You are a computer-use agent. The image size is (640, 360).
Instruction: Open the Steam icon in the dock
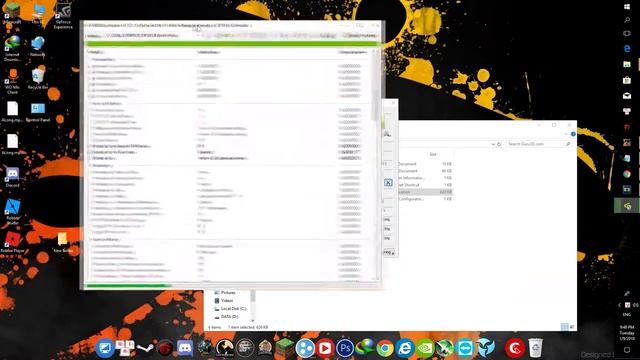[x=145, y=348]
